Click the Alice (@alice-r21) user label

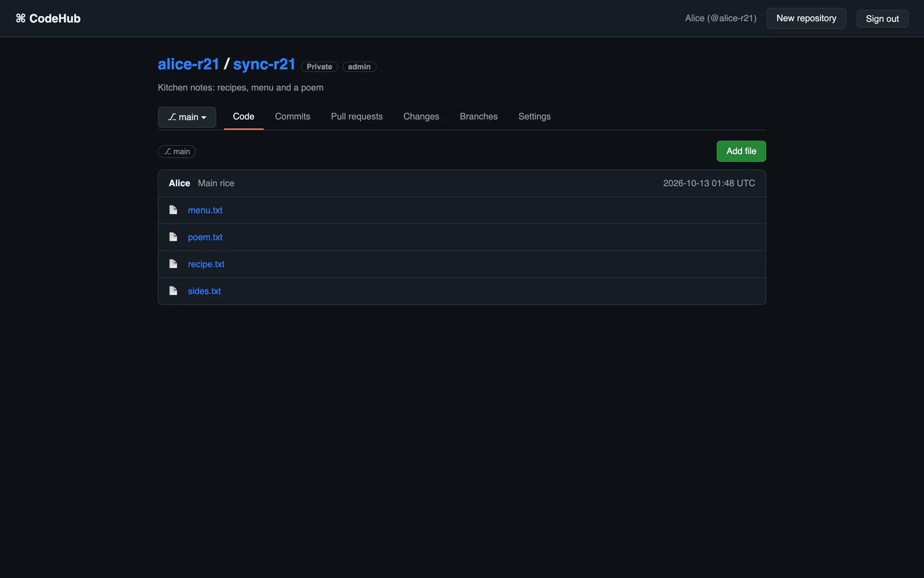(720, 18)
